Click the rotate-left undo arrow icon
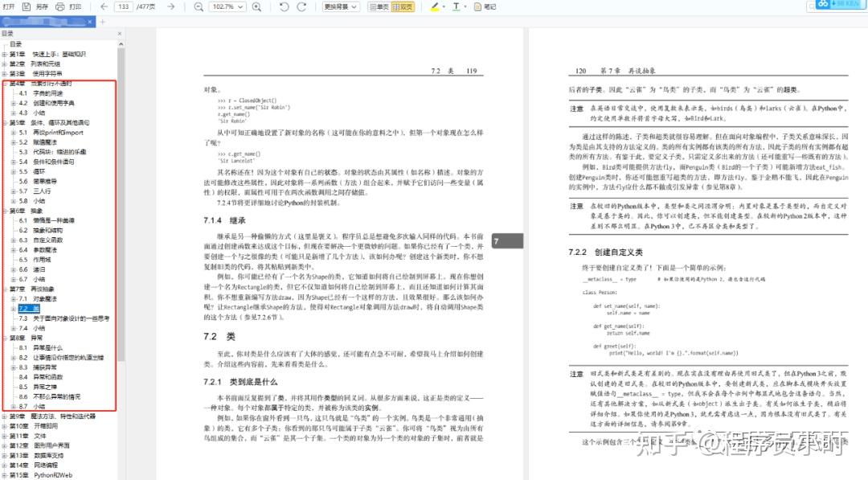The width and height of the screenshot is (868, 480). pos(283,6)
